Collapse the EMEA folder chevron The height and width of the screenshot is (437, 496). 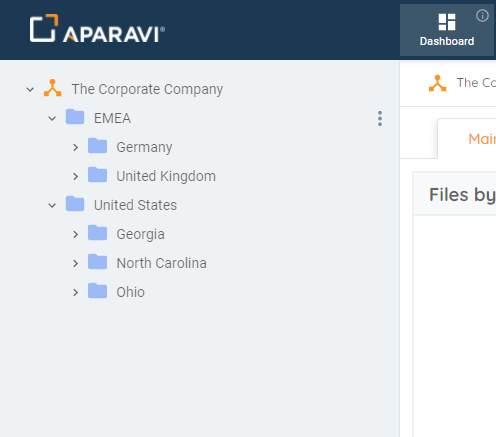pos(52,118)
